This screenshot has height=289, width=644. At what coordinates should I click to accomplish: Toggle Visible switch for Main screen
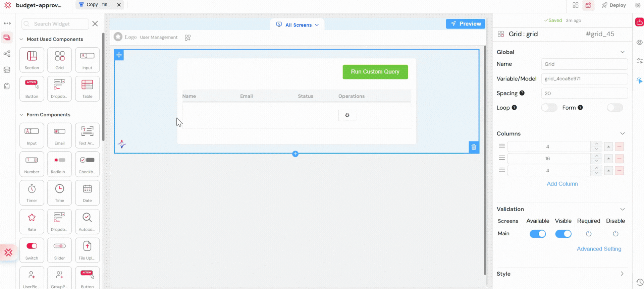coord(563,234)
